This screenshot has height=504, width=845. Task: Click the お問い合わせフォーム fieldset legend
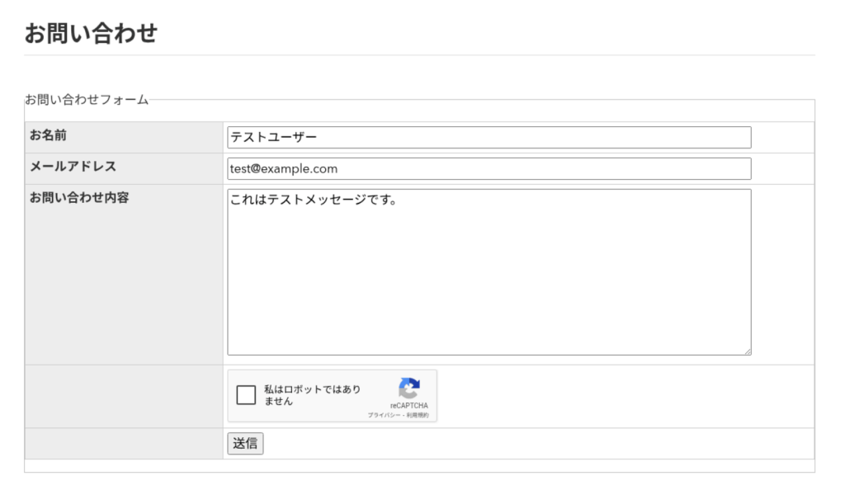click(87, 100)
